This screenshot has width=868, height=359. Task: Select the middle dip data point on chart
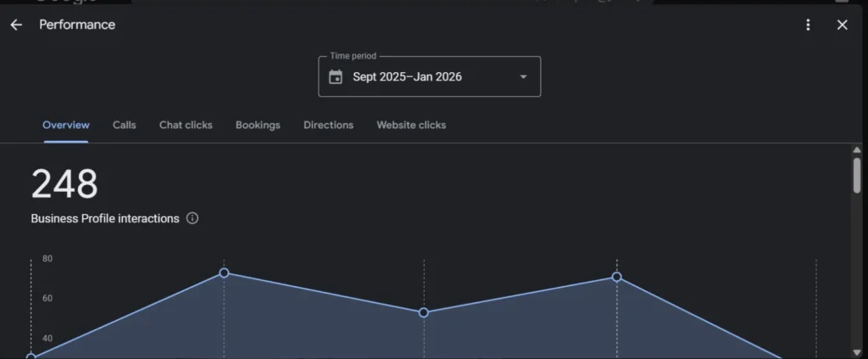pos(424,312)
